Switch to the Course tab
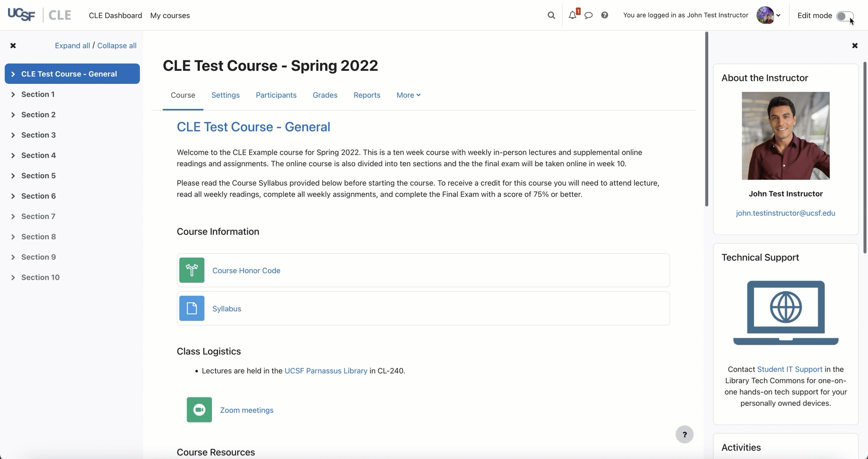 183,95
